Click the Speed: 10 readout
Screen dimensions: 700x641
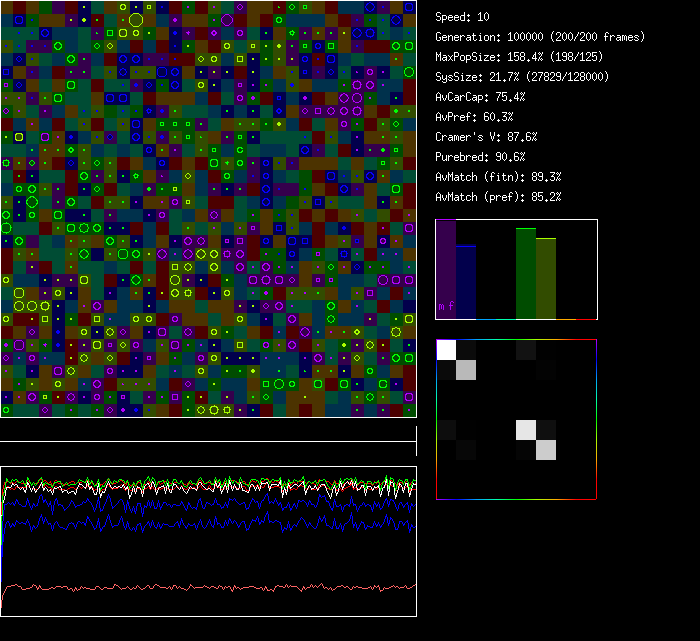pos(463,17)
